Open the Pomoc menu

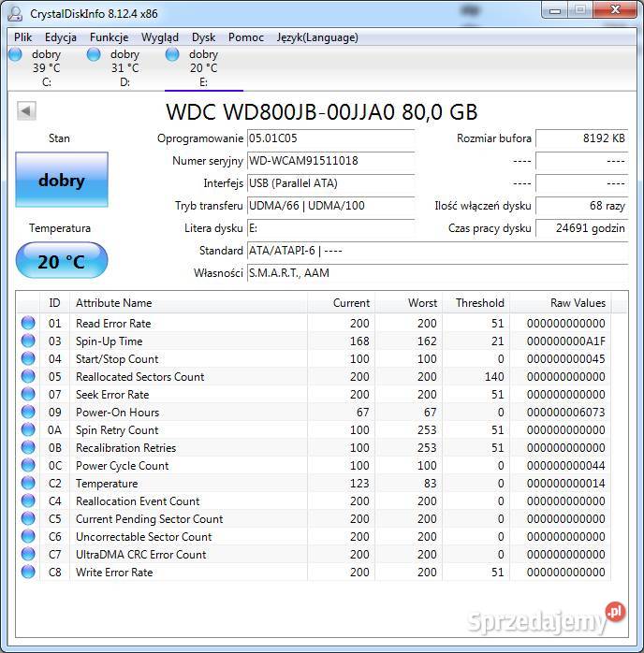pos(246,37)
